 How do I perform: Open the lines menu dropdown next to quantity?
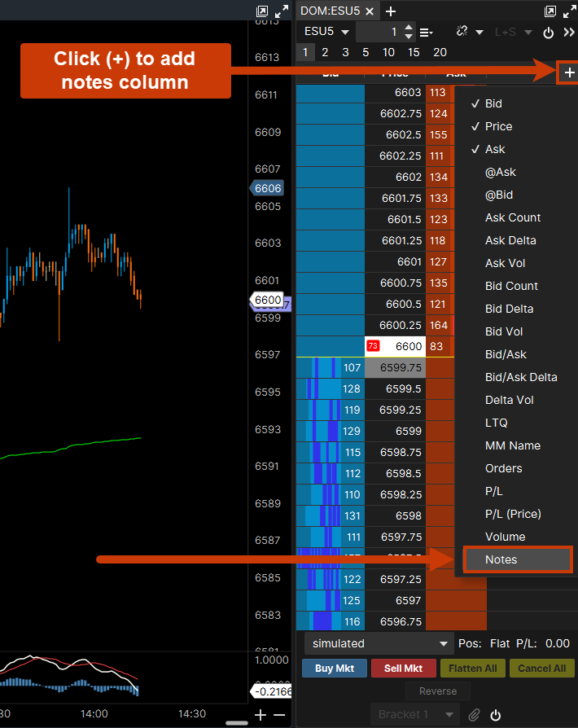426,33
